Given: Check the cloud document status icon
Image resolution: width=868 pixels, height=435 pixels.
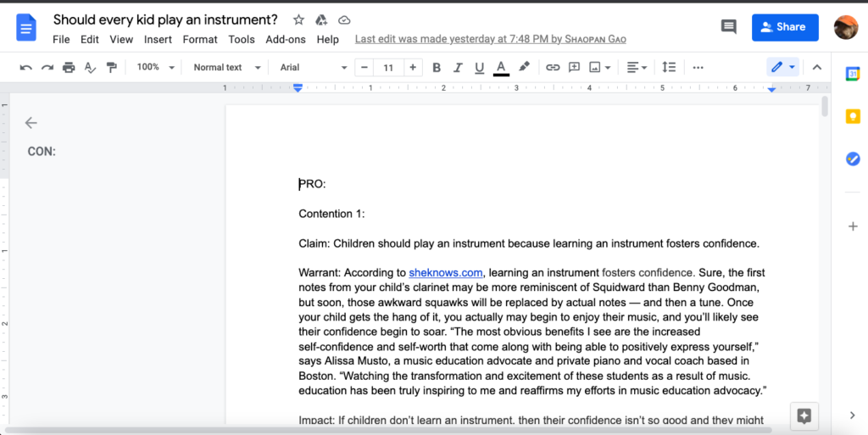Looking at the screenshot, I should [344, 20].
